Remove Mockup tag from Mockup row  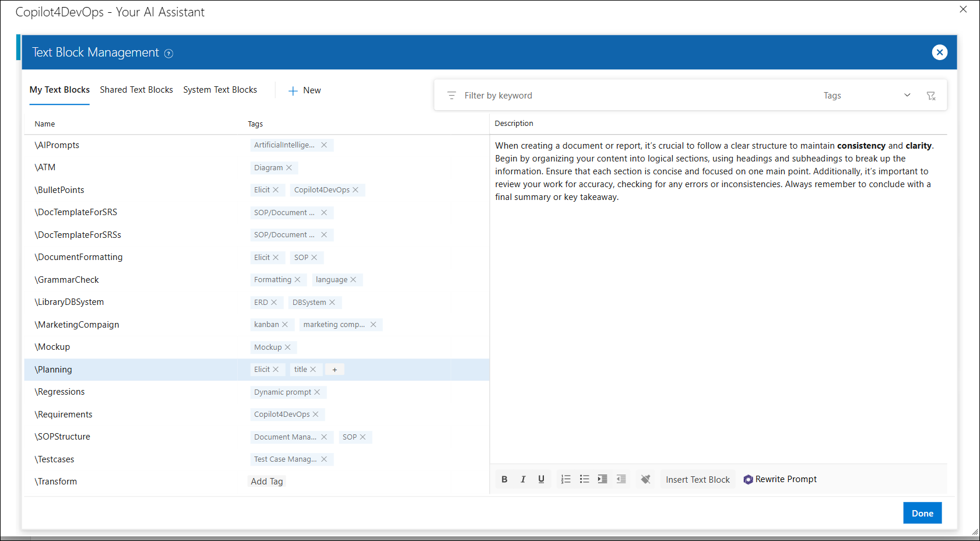[287, 347]
